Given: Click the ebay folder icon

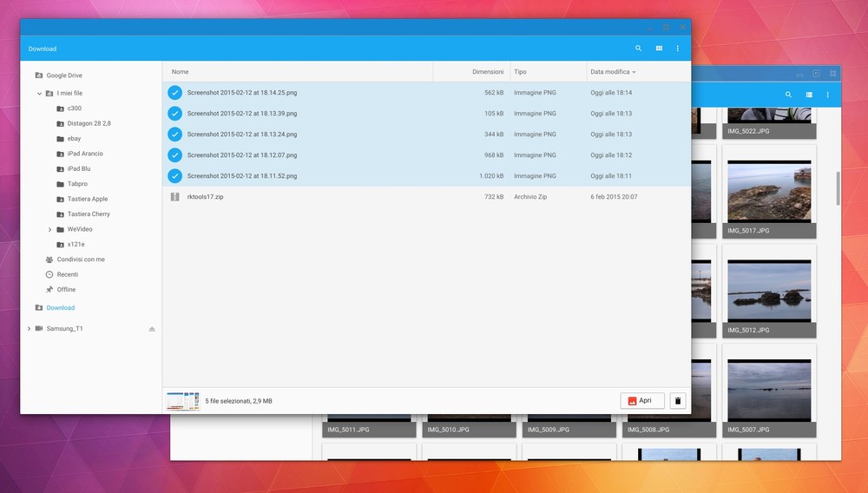Looking at the screenshot, I should pyautogui.click(x=61, y=139).
